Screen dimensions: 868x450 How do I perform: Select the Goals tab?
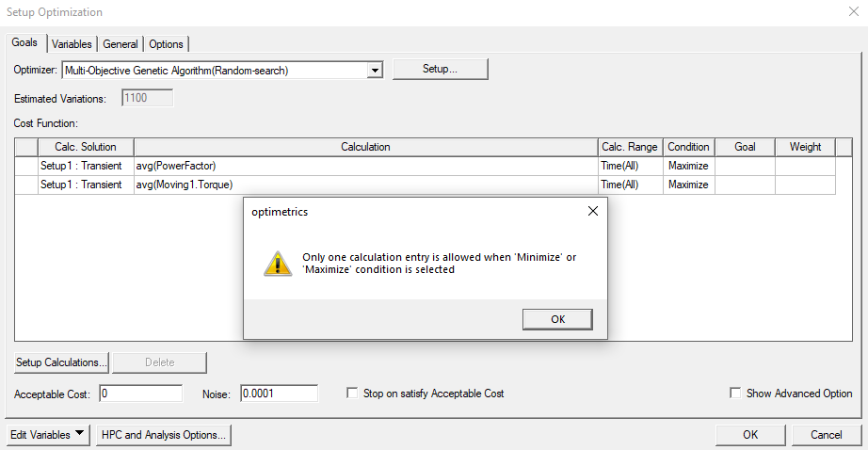(x=24, y=43)
